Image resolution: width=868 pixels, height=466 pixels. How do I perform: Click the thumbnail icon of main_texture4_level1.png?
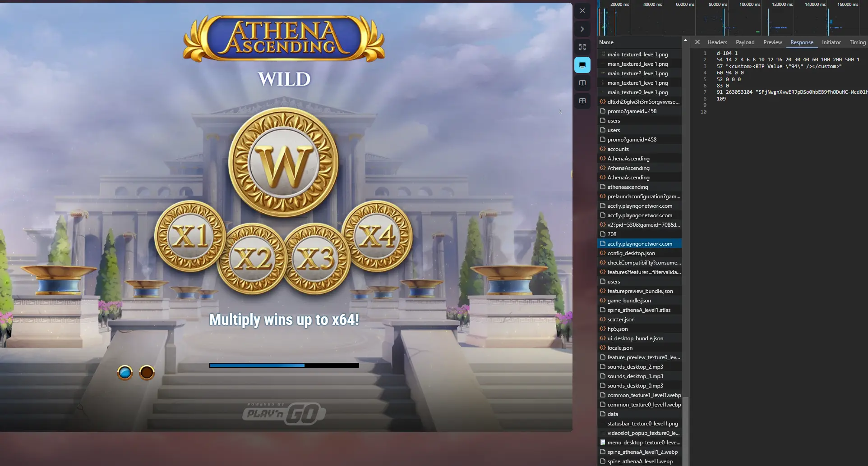(x=602, y=54)
